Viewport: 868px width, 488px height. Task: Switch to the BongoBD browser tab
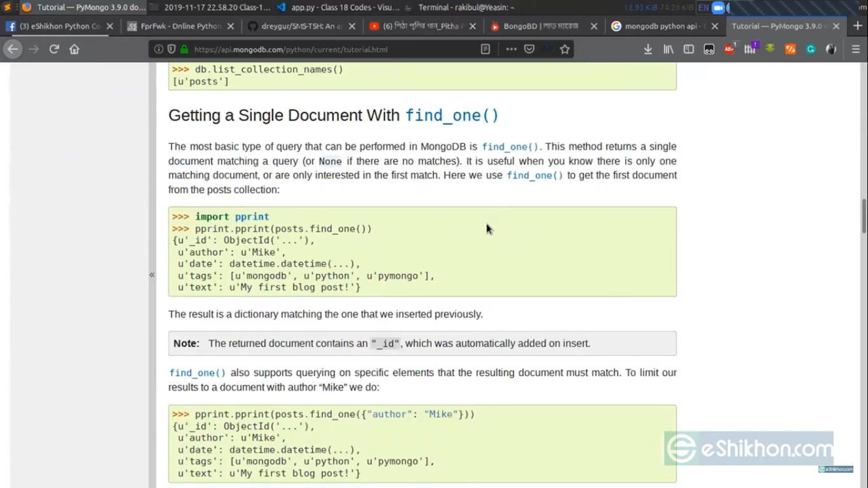click(540, 26)
